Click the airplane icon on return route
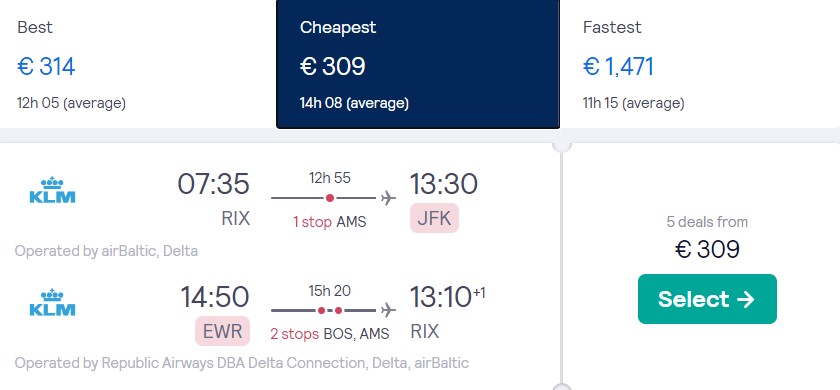This screenshot has width=840, height=390. click(x=388, y=310)
